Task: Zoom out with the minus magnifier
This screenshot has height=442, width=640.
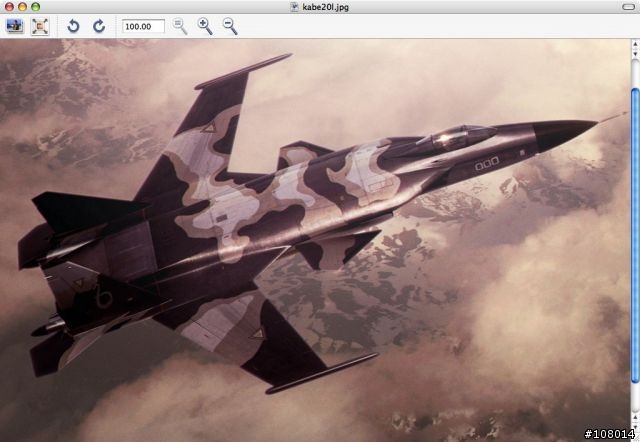Action: coord(230,26)
